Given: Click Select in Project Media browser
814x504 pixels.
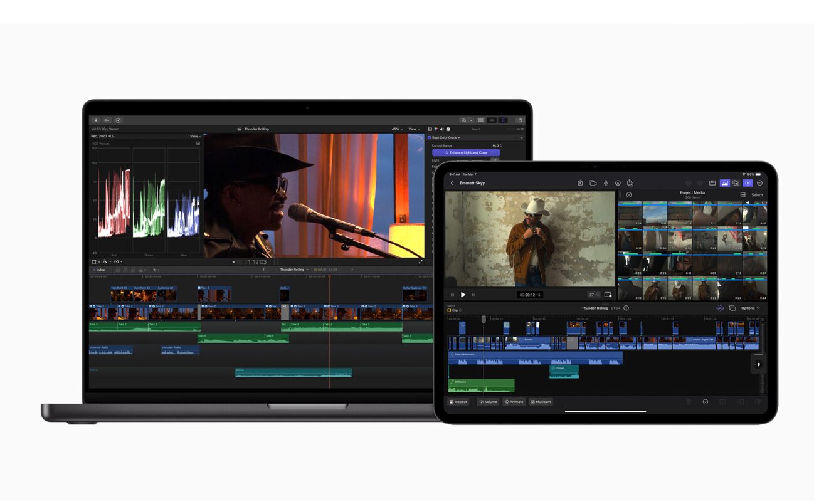Looking at the screenshot, I should pos(758,195).
